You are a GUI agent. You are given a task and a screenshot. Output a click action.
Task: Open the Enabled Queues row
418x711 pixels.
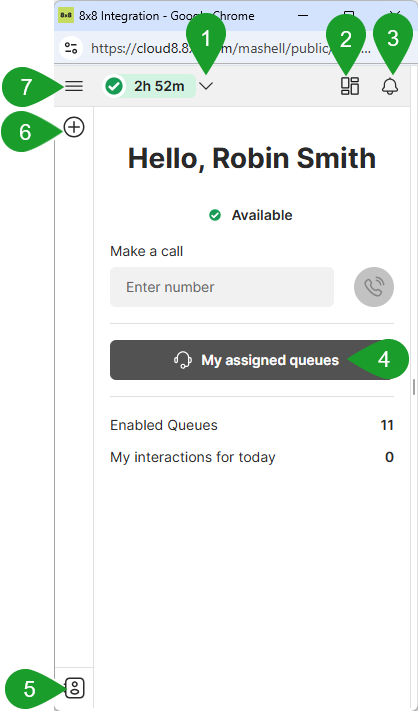pos(252,425)
